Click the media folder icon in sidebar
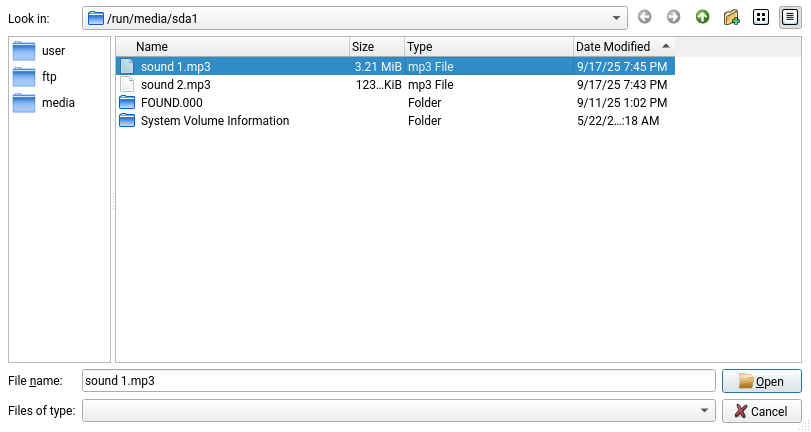The height and width of the screenshot is (432, 811). (x=24, y=103)
